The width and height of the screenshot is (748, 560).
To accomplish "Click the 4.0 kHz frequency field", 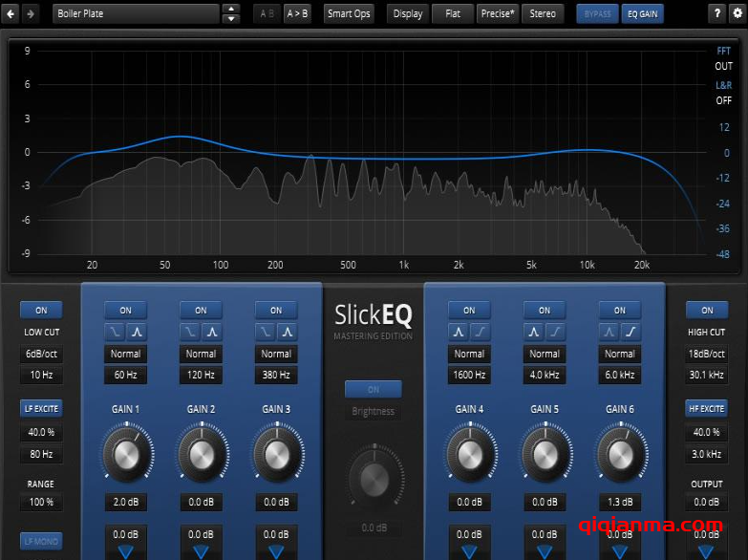I will 545,375.
